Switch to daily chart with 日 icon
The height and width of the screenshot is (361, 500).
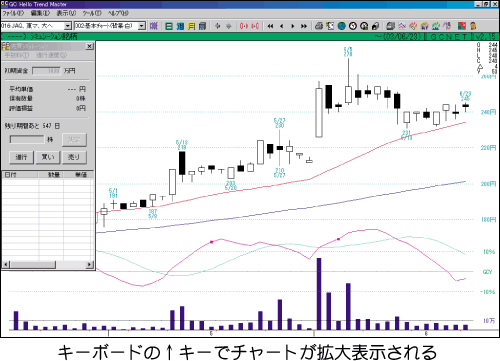coord(169,26)
